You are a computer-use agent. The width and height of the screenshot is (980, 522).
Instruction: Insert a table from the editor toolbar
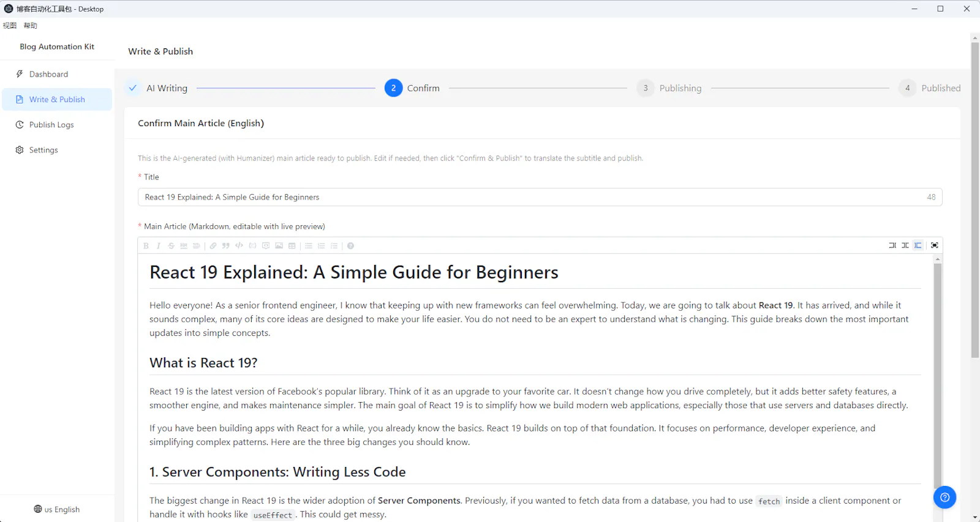tap(292, 246)
